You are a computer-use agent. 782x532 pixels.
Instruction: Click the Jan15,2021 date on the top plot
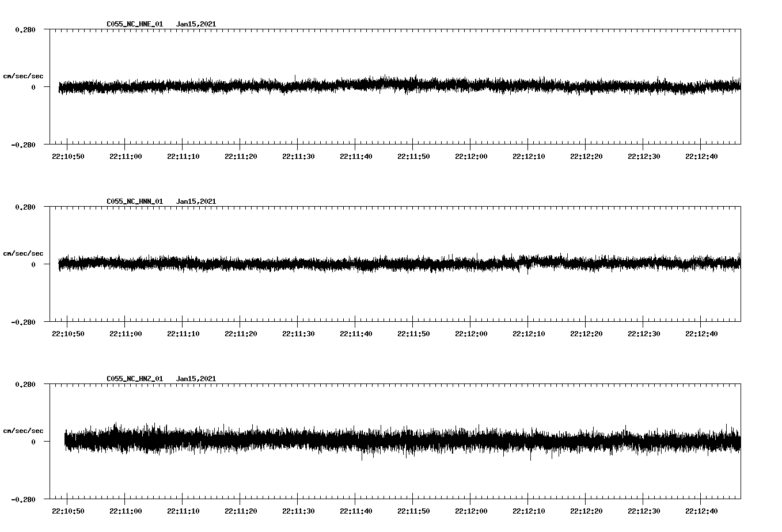[196, 24]
